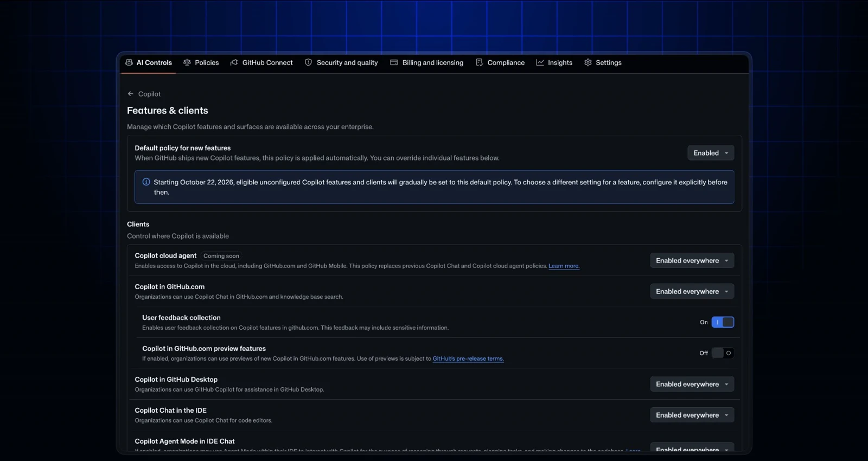Click the Features & clients heading
868x461 pixels.
(168, 111)
